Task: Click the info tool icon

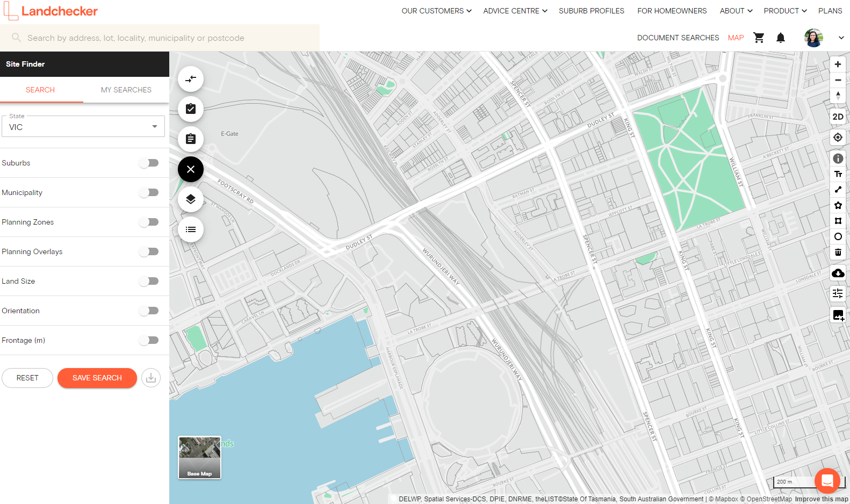Action: [838, 159]
